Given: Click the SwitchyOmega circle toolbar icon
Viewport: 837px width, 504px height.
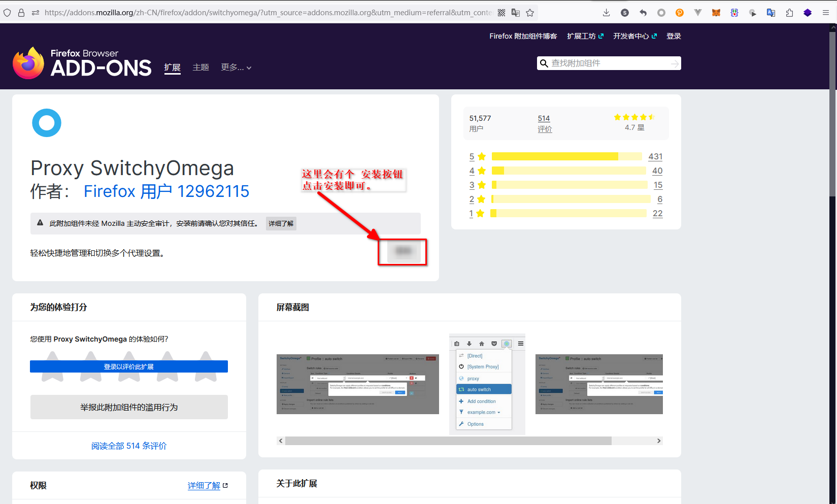Looking at the screenshot, I should click(661, 13).
